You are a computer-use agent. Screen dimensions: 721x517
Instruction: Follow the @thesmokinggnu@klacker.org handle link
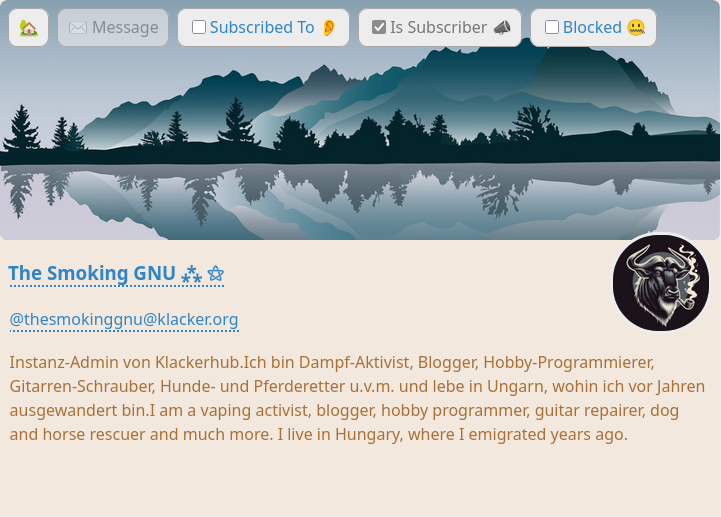(x=124, y=320)
